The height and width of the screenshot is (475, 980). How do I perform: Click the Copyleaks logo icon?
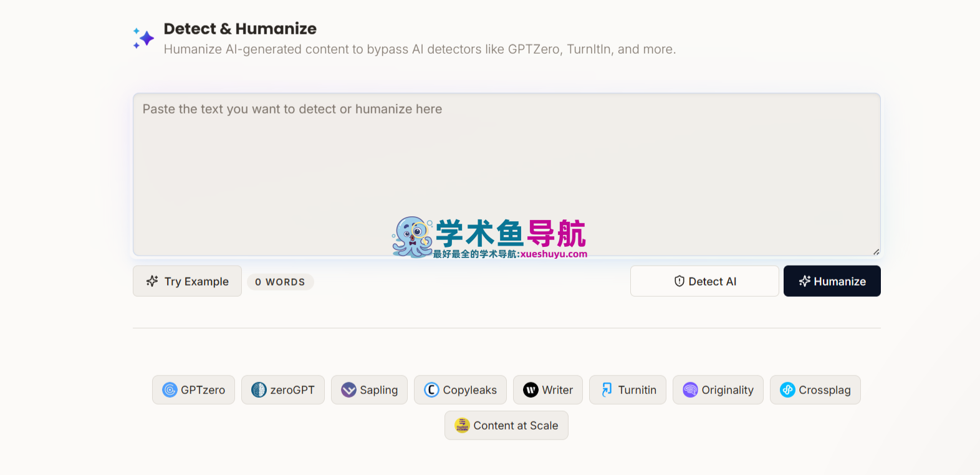[431, 390]
